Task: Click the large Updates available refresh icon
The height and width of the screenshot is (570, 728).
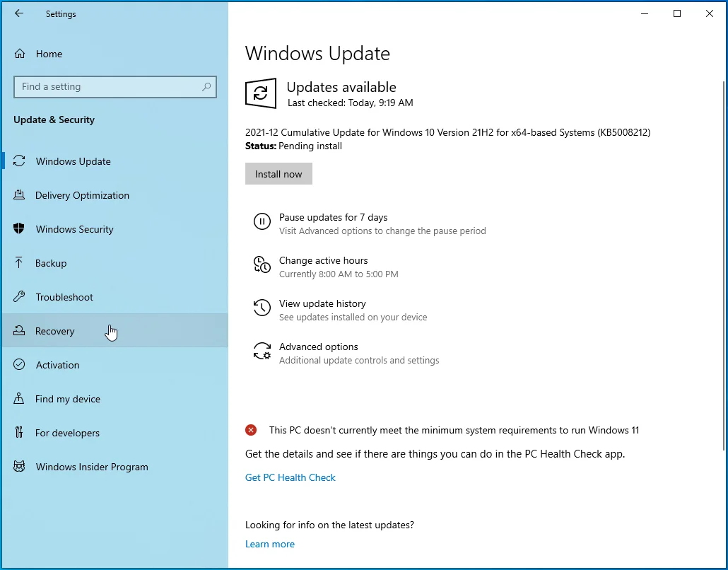Action: coord(261,93)
